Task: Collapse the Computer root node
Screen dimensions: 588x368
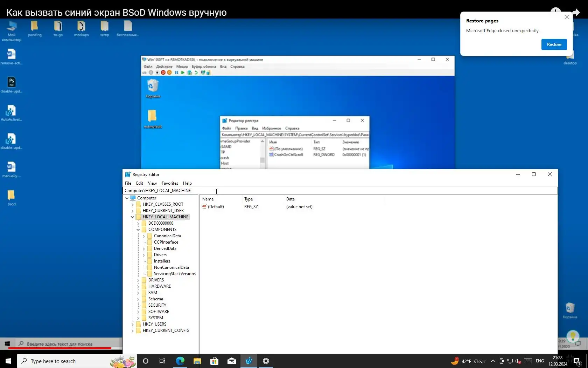Action: pyautogui.click(x=127, y=198)
